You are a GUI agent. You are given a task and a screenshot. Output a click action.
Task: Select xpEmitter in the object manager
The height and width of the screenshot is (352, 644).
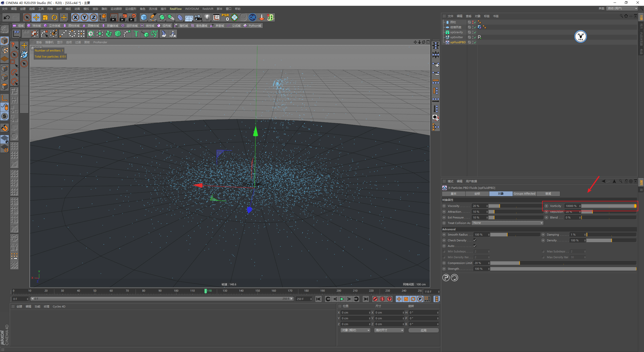coord(456,37)
